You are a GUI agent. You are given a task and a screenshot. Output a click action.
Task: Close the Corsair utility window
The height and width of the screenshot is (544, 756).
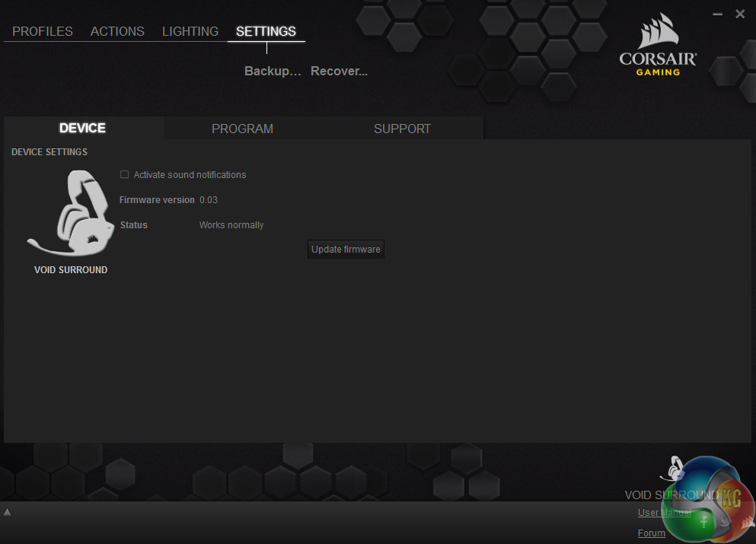click(x=740, y=14)
